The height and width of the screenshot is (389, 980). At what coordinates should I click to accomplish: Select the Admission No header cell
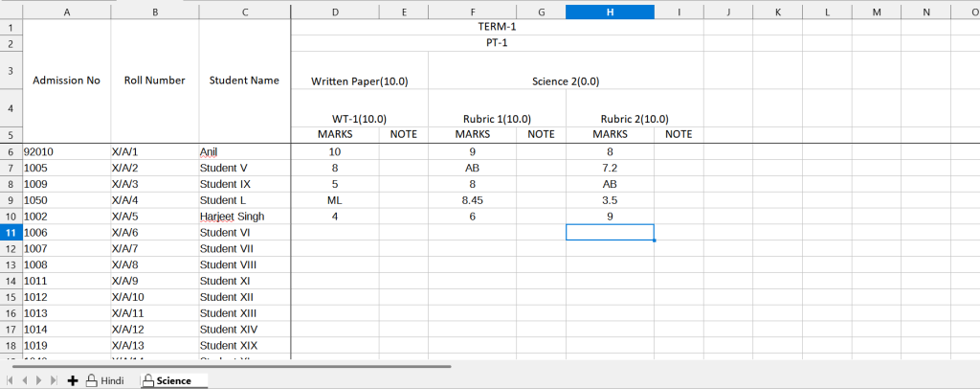click(x=66, y=80)
